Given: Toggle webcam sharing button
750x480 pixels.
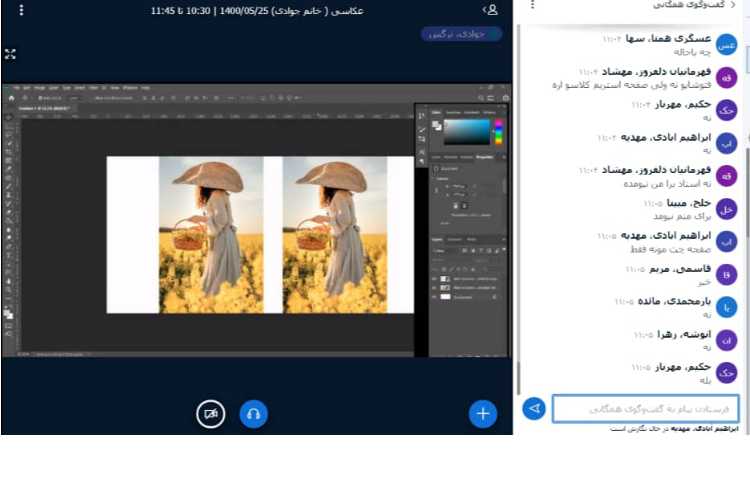Looking at the screenshot, I should click(210, 414).
